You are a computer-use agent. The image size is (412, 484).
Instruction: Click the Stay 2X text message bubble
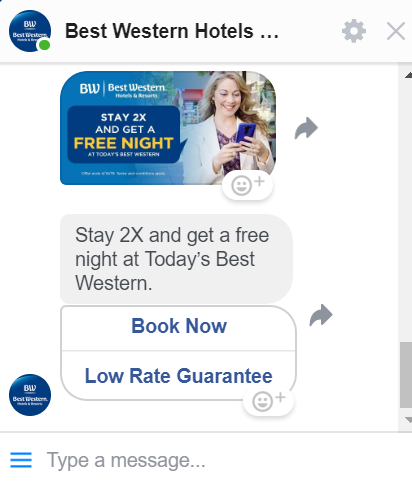176,259
